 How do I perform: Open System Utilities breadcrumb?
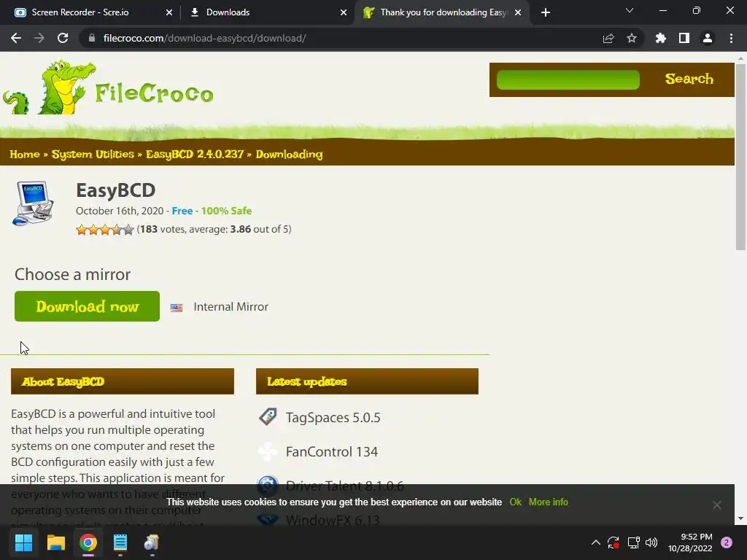point(93,155)
